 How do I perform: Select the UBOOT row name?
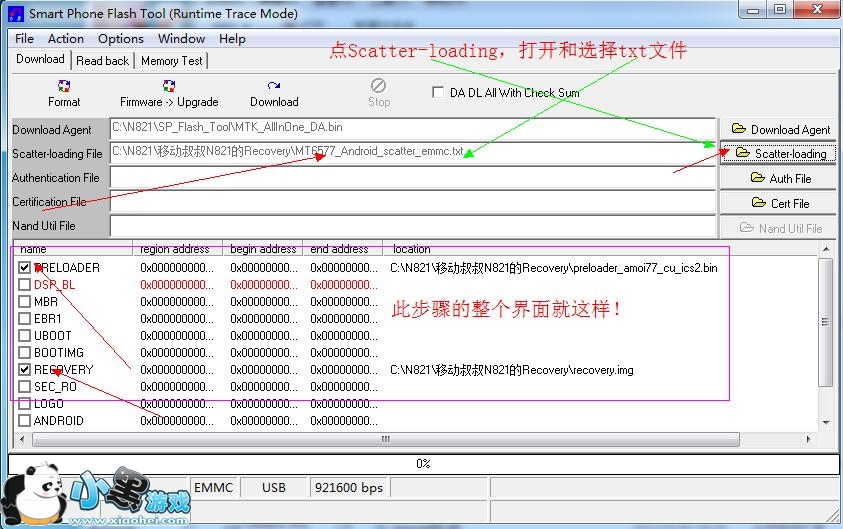point(53,335)
